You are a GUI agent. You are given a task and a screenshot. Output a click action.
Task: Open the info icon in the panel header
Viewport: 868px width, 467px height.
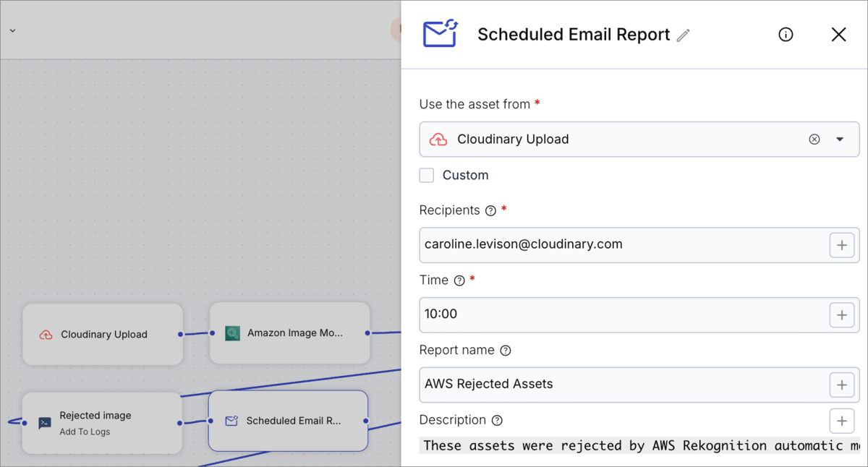786,34
